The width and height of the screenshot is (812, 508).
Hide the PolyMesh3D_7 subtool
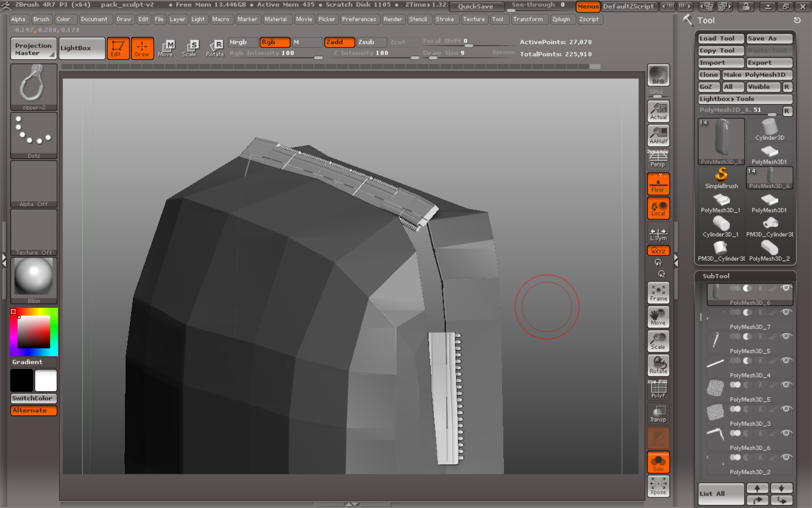[x=786, y=312]
